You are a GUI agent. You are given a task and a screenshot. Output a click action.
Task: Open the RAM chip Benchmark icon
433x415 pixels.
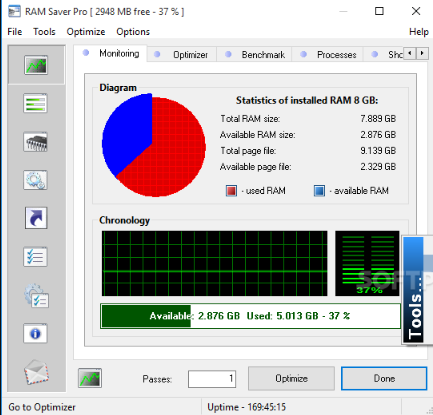pos(36,142)
